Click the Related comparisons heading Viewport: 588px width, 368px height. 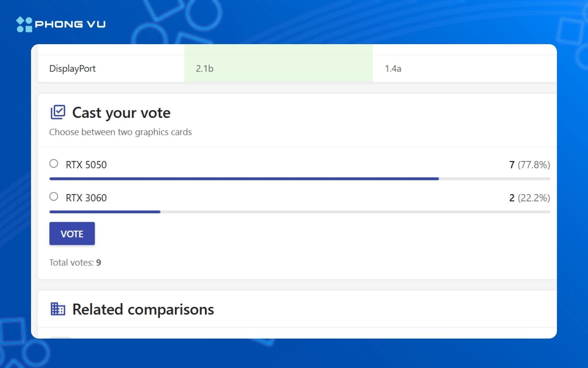[143, 310]
